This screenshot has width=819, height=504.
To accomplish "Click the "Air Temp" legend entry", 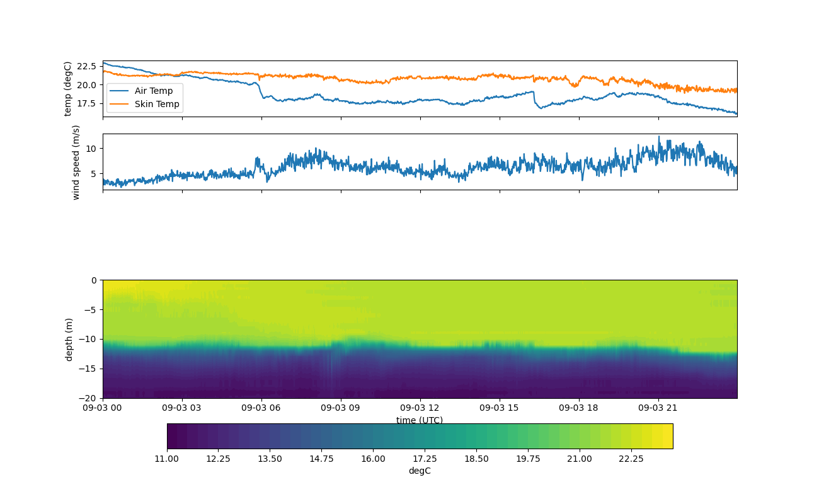I will pos(153,91).
